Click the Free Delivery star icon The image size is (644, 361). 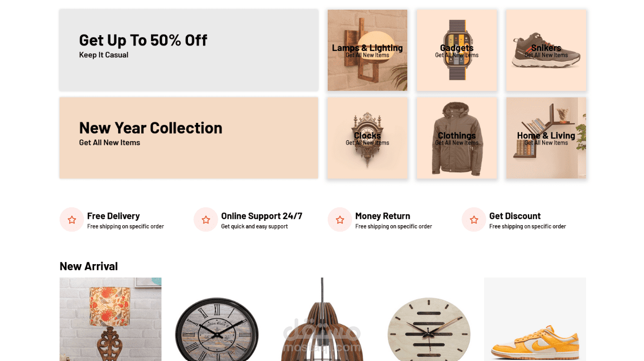72,220
